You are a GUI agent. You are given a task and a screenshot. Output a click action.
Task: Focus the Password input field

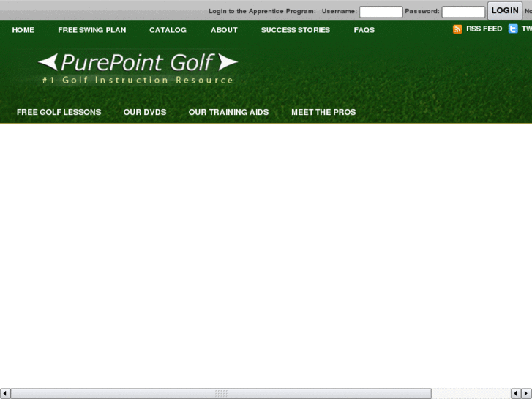pyautogui.click(x=463, y=12)
